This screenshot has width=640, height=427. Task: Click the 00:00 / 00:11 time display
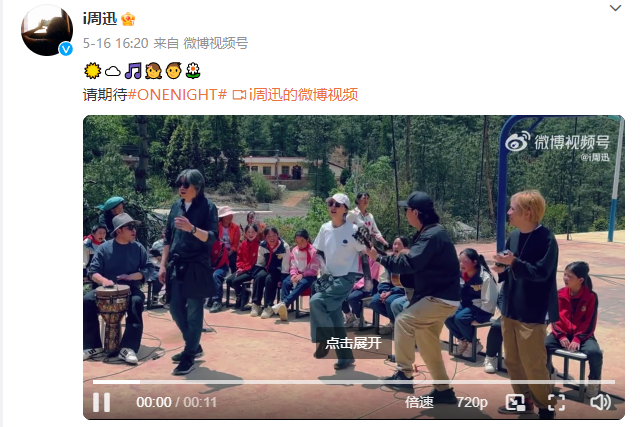click(x=176, y=402)
